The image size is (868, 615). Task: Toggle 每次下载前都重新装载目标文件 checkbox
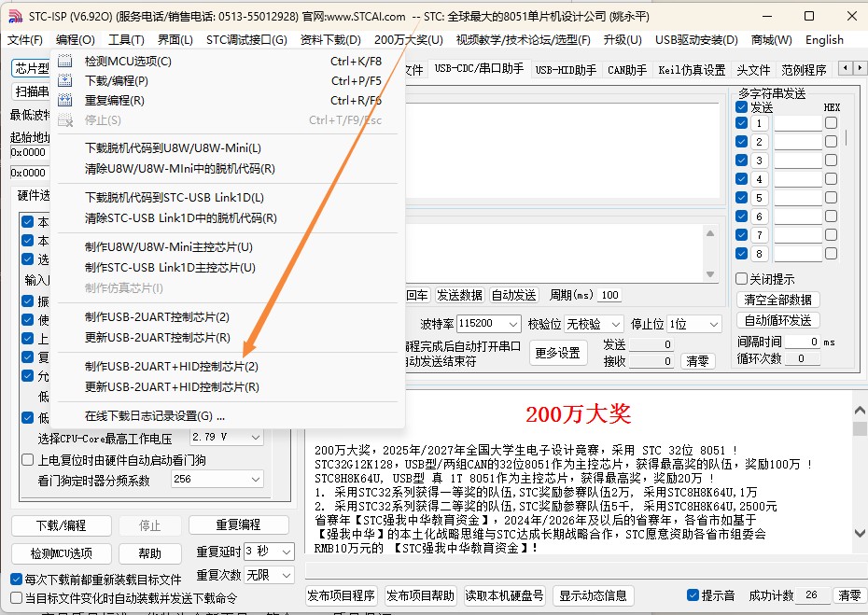(x=17, y=580)
